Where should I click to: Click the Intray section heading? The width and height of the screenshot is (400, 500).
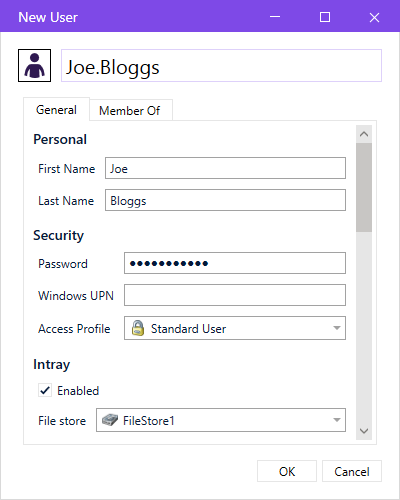click(52, 365)
